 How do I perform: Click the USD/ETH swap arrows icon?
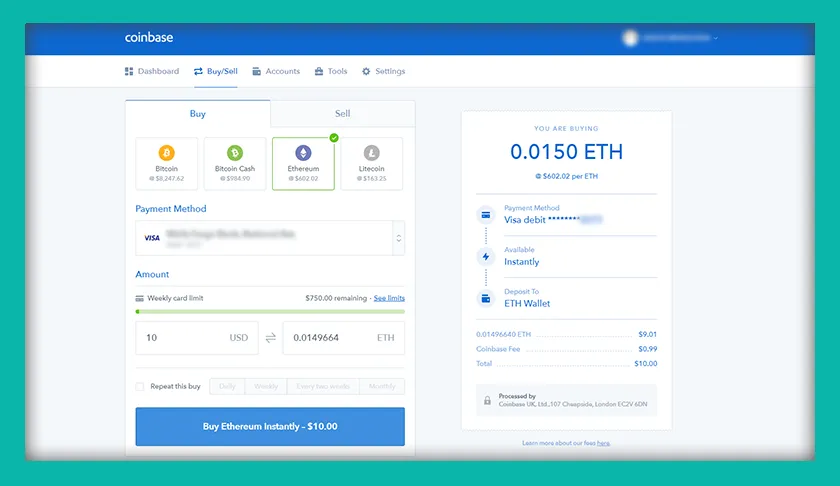click(x=271, y=338)
